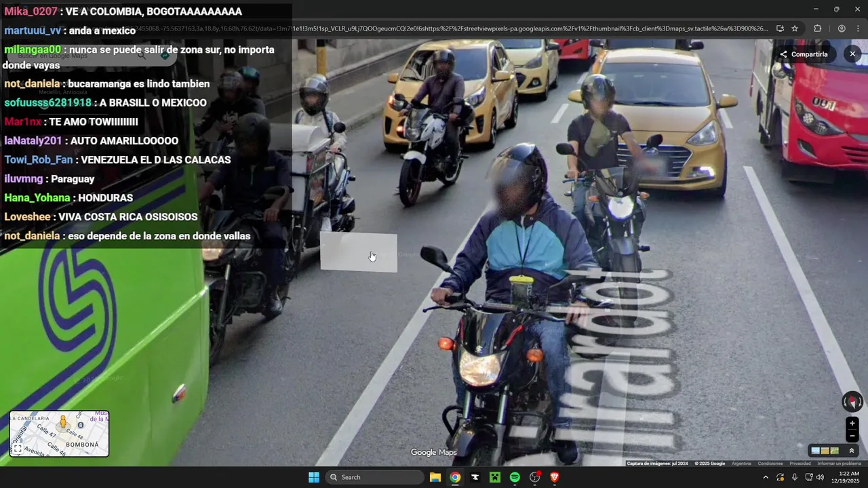This screenshot has height=488, width=868.
Task: Click the taskbar Search box
Action: pyautogui.click(x=374, y=477)
